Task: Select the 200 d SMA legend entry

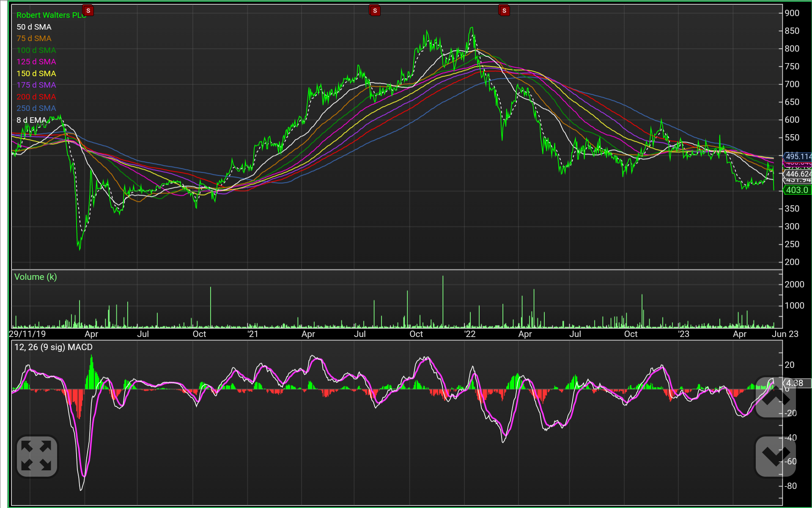Action: (x=36, y=97)
